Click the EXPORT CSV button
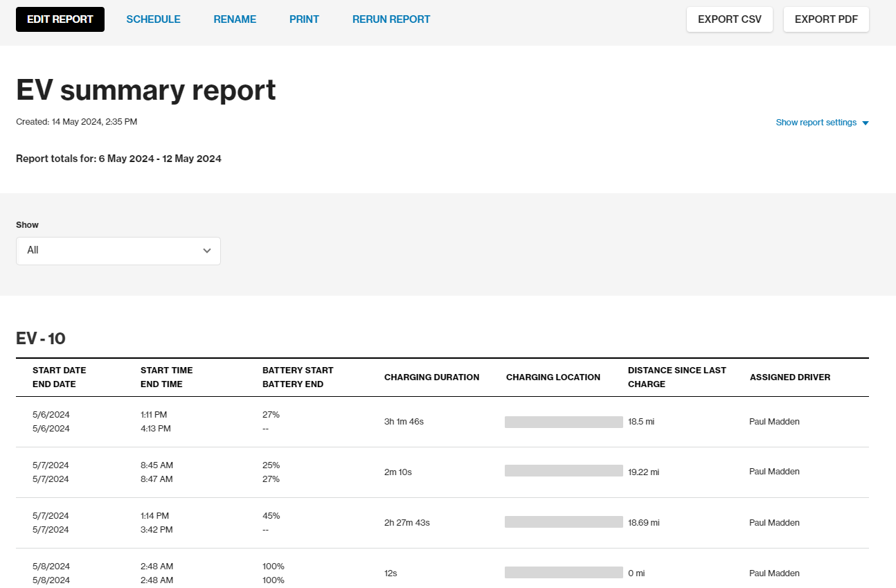This screenshot has width=896, height=588. (x=729, y=19)
